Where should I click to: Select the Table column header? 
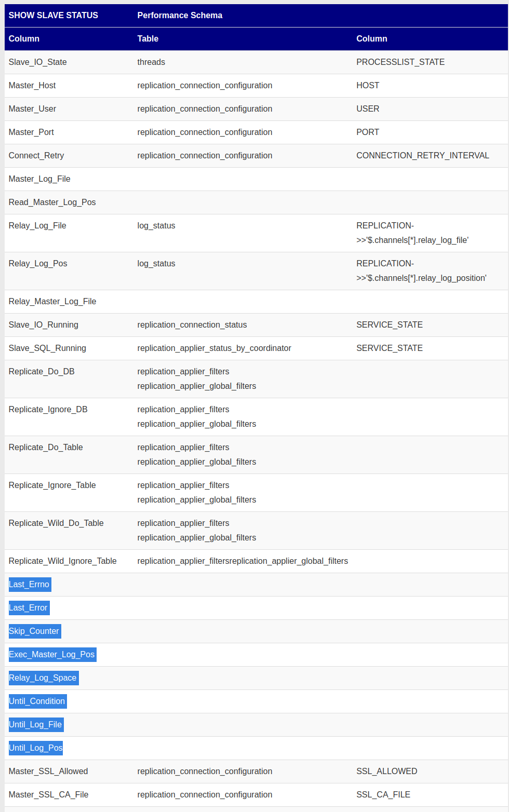148,39
